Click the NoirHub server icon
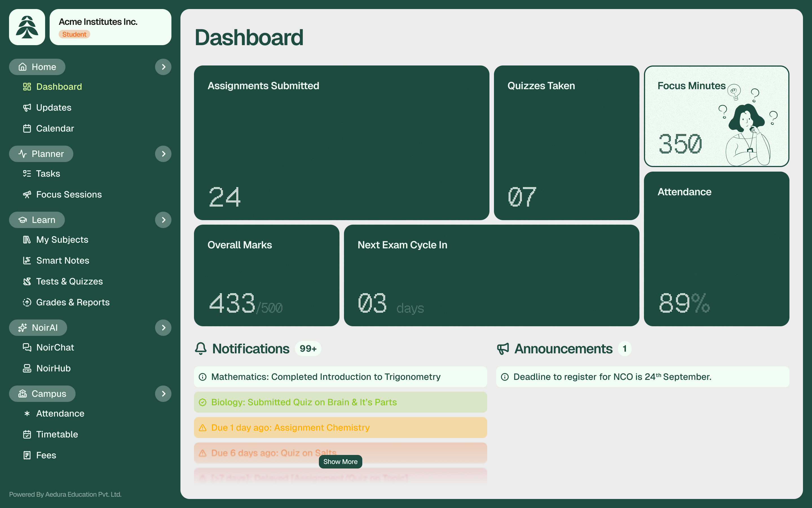Viewport: 812px width, 508px height. pyautogui.click(x=27, y=368)
